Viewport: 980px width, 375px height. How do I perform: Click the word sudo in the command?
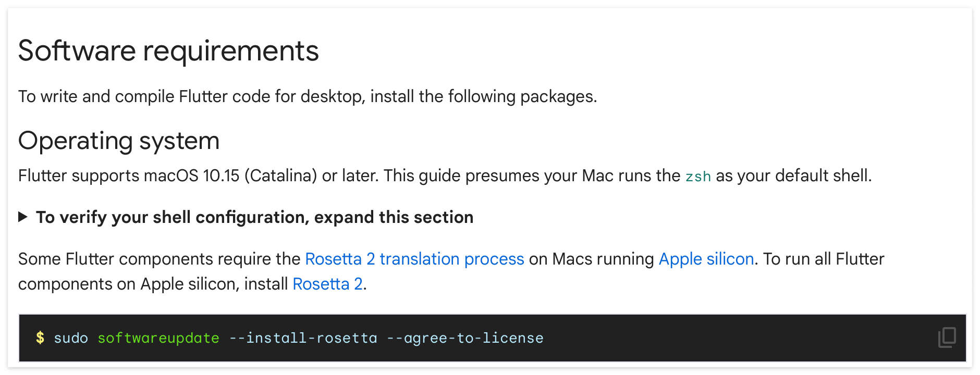pos(71,338)
